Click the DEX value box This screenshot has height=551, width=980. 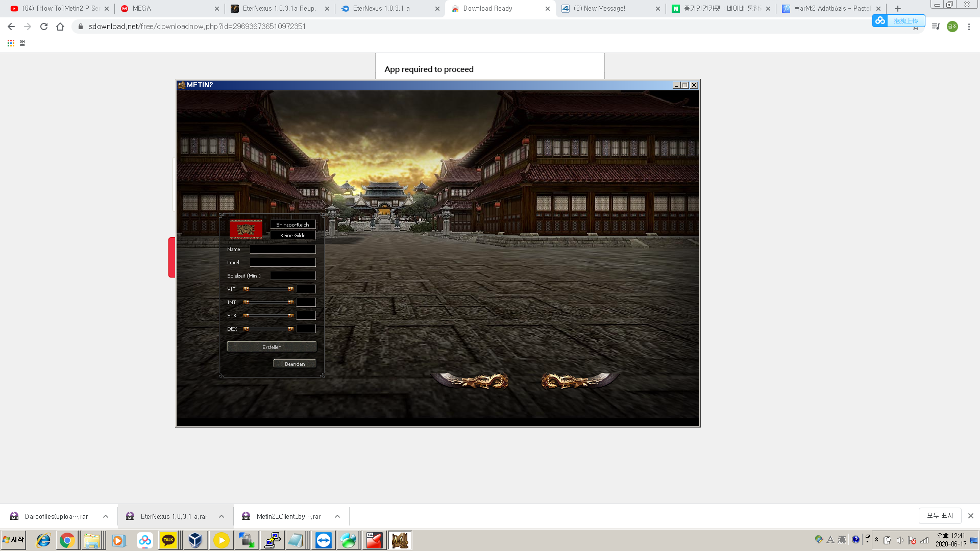(306, 329)
